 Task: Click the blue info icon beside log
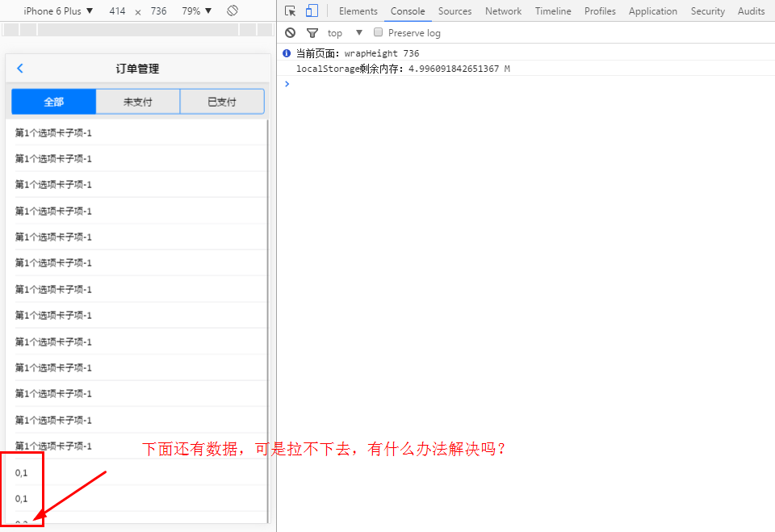pos(287,53)
